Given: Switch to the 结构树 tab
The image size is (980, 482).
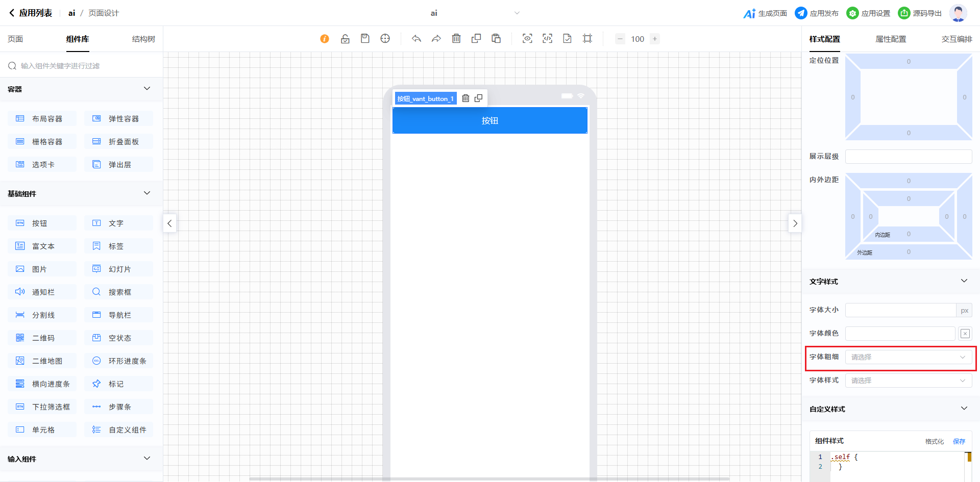Looking at the screenshot, I should click(x=143, y=39).
